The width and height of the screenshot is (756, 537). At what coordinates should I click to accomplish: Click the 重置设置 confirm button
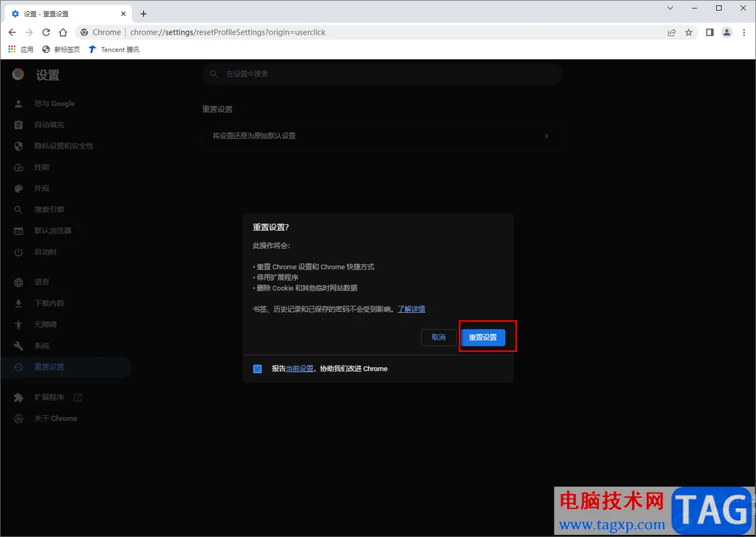click(x=483, y=337)
